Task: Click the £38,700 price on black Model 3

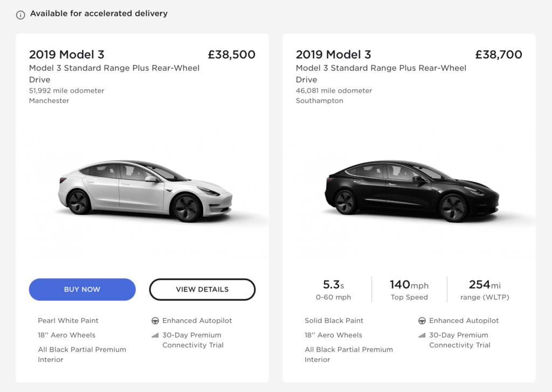Action: (x=499, y=54)
